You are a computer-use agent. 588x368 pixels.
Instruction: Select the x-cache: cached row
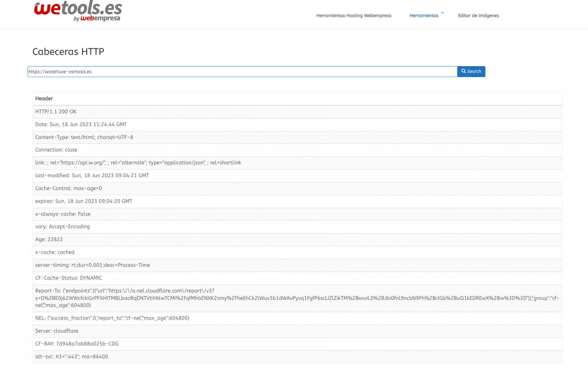click(297, 252)
